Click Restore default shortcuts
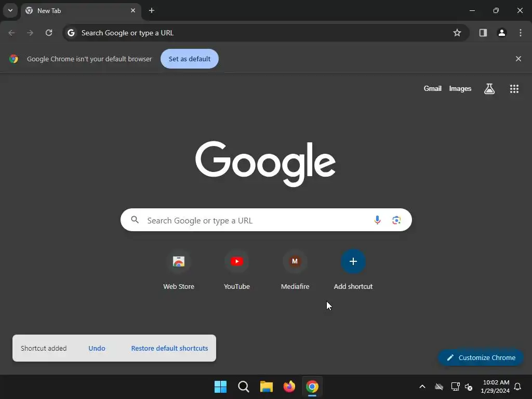The width and height of the screenshot is (532, 399). pyautogui.click(x=169, y=349)
